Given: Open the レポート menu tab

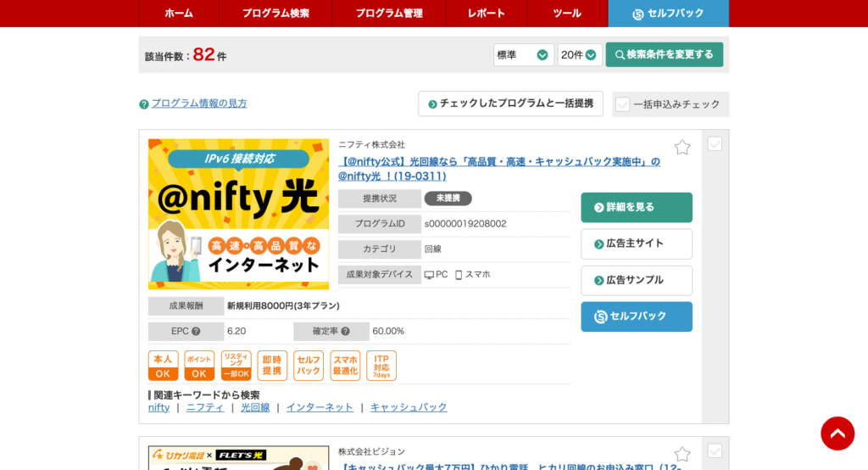Looking at the screenshot, I should pos(486,14).
